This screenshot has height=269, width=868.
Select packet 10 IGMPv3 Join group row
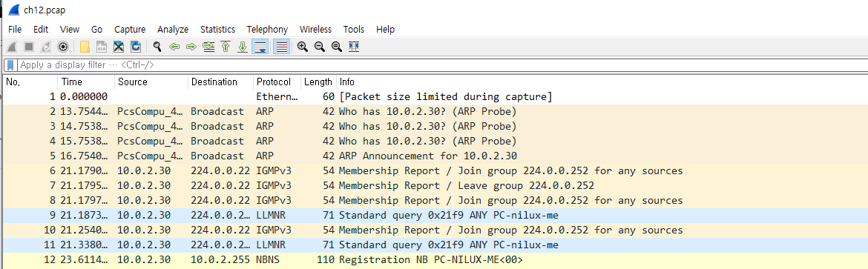pos(435,230)
